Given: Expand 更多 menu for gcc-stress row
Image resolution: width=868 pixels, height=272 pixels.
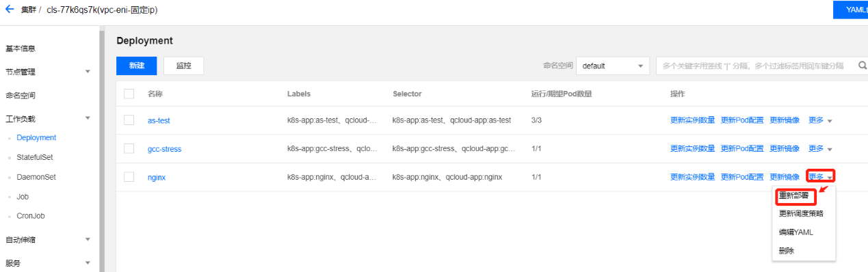Looking at the screenshot, I should click(x=820, y=148).
